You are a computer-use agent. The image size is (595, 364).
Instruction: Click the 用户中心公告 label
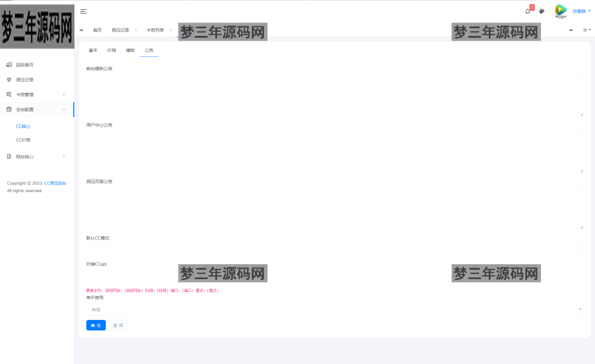pyautogui.click(x=99, y=125)
